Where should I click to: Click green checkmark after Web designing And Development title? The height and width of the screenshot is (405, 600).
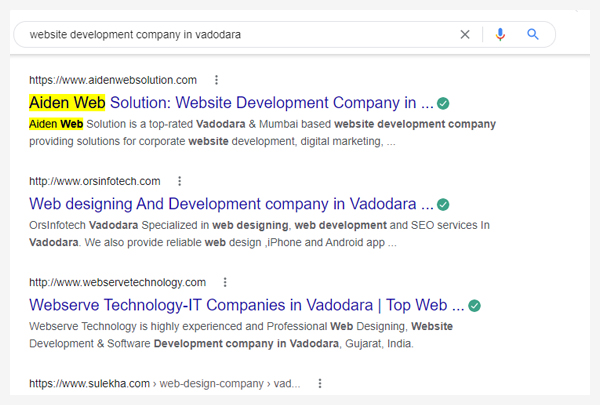pos(443,204)
